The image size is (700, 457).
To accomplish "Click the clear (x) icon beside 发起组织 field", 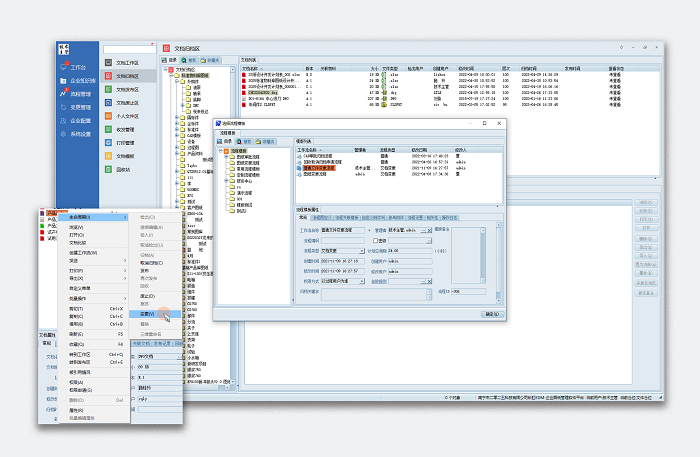I will pyautogui.click(x=429, y=282).
